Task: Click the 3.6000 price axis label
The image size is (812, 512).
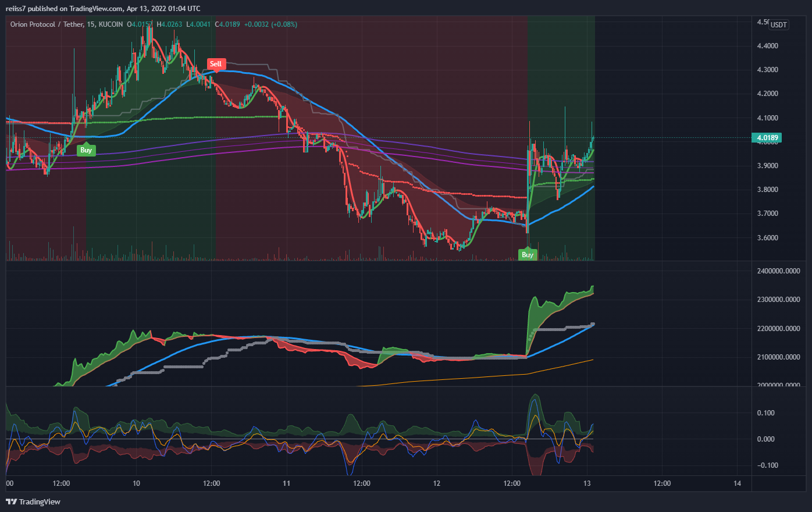Action: 768,238
